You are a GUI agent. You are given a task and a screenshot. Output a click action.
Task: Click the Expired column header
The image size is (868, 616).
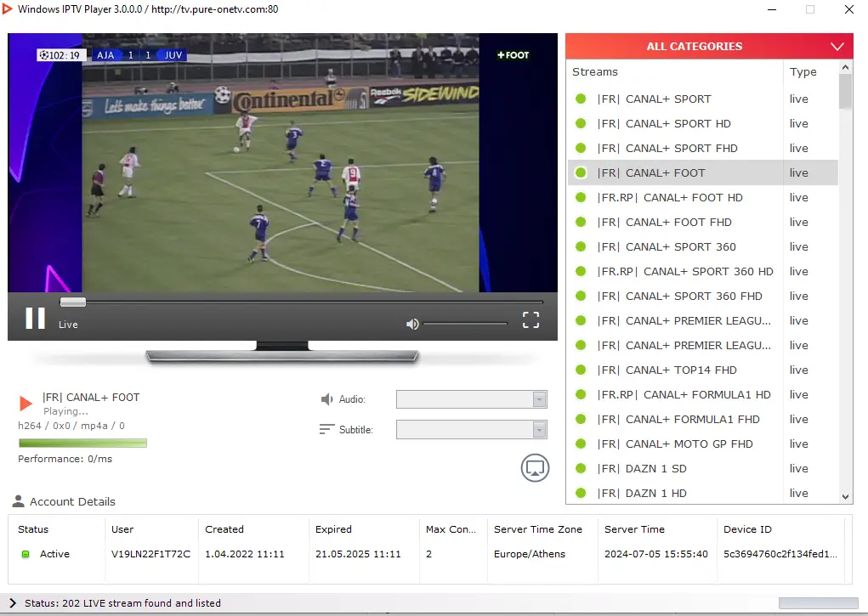(333, 529)
